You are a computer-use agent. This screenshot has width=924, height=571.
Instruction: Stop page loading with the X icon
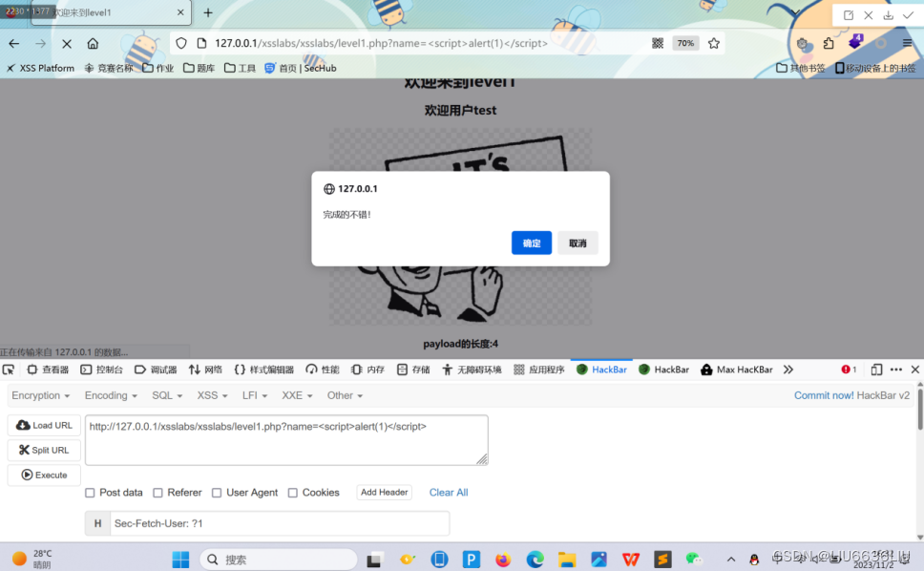(67, 44)
